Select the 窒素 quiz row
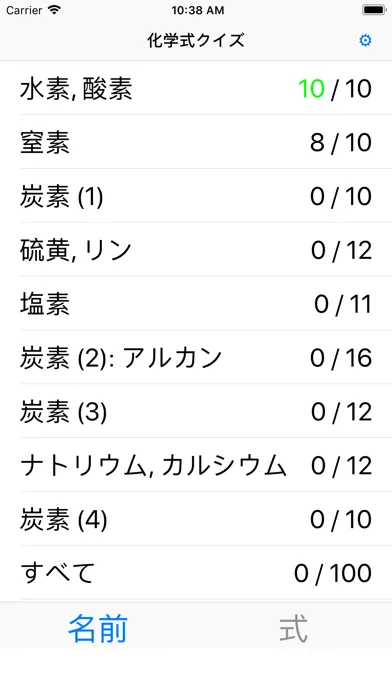Image resolution: width=392 pixels, height=696 pixels. [x=196, y=142]
